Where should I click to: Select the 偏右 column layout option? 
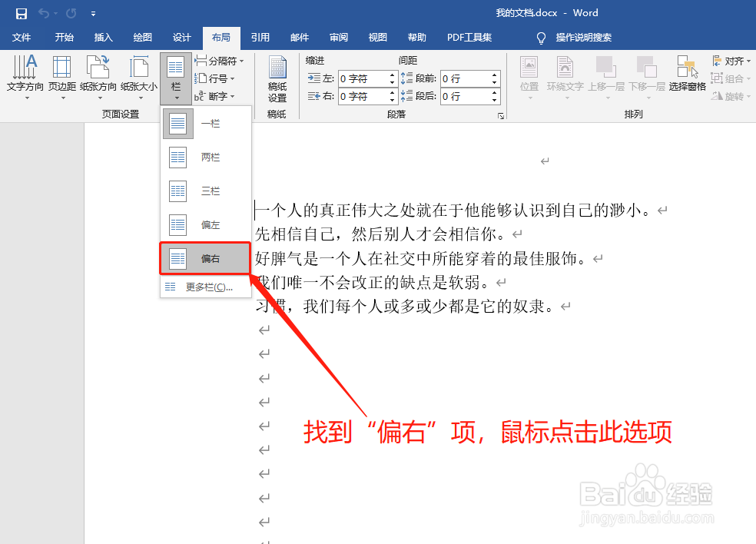point(204,258)
